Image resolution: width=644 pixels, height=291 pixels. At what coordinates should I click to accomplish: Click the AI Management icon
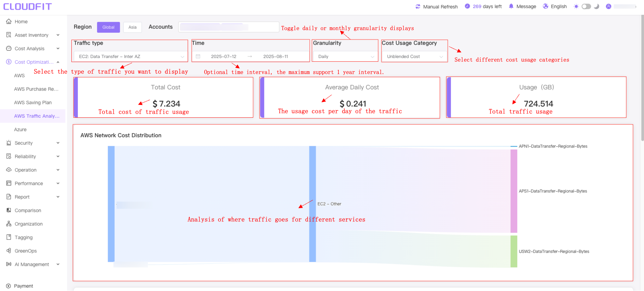(9, 264)
